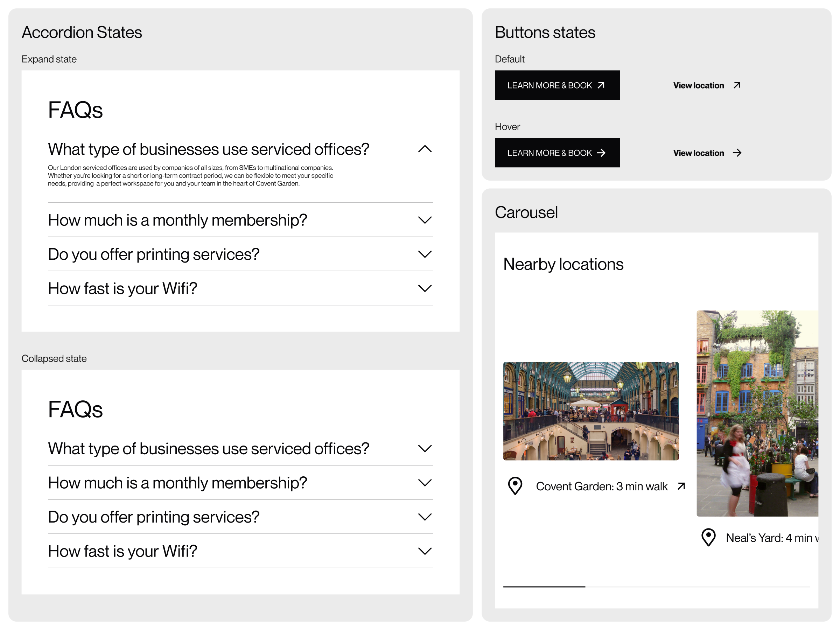The width and height of the screenshot is (840, 630).
Task: Click the map pin icon beside Covent Garden
Action: (515, 486)
